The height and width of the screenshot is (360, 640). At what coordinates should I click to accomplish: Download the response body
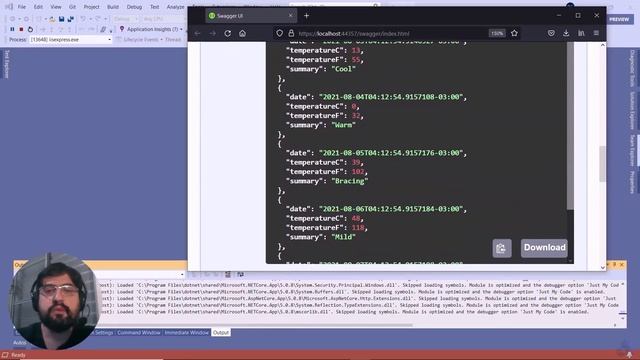(x=544, y=248)
